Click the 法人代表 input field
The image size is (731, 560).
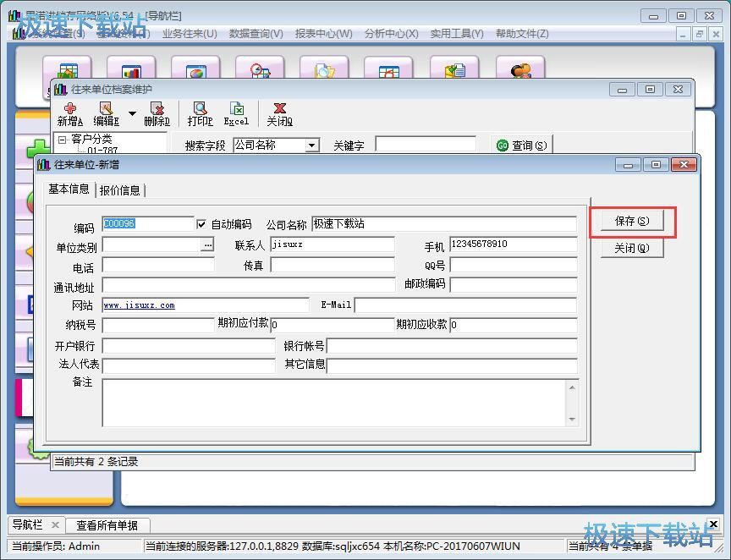point(189,365)
